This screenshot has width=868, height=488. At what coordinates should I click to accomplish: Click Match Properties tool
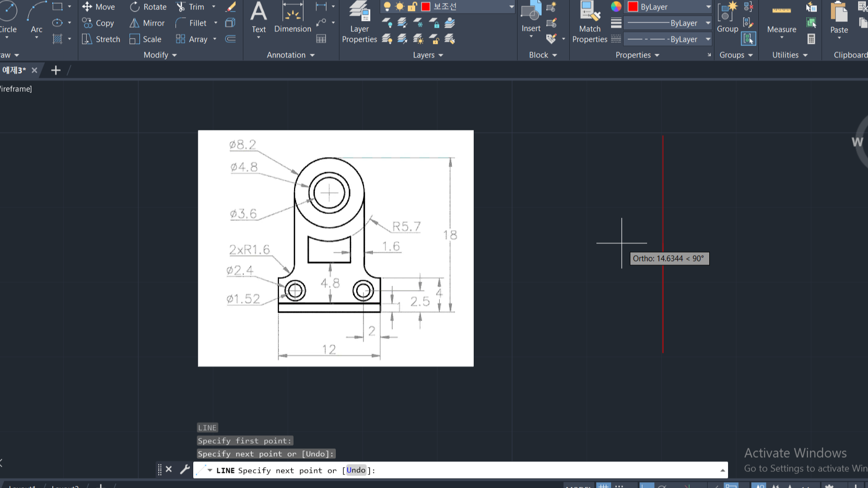click(590, 22)
